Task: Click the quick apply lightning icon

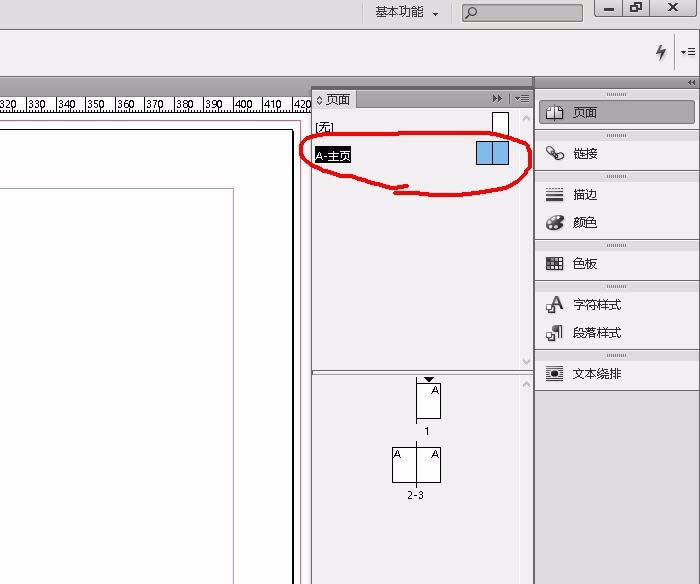Action: [661, 52]
